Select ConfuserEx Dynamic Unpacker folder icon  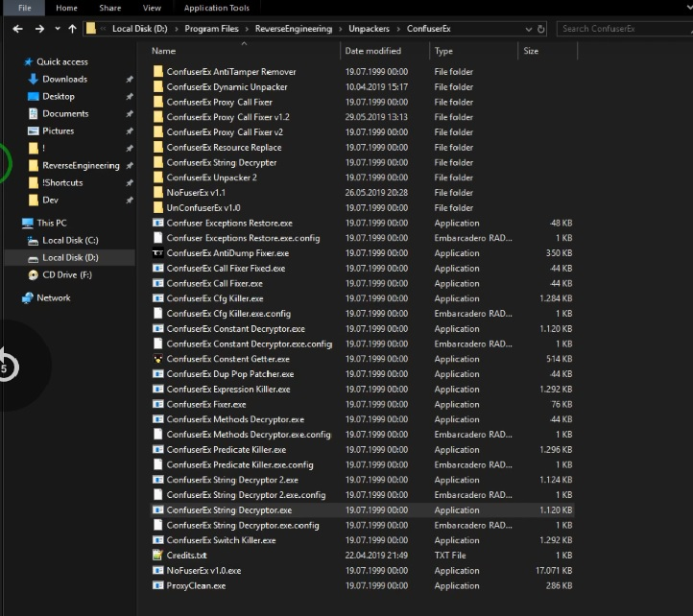pyautogui.click(x=157, y=86)
